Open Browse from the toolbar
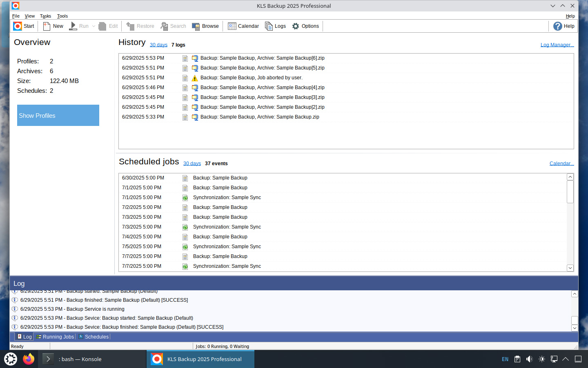The height and width of the screenshot is (368, 588). (205, 26)
